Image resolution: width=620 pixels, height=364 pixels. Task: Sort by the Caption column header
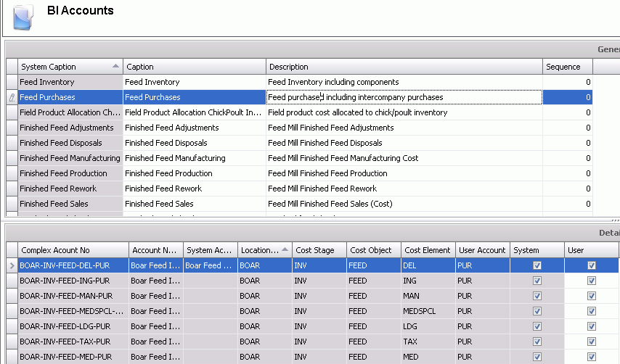(x=194, y=67)
